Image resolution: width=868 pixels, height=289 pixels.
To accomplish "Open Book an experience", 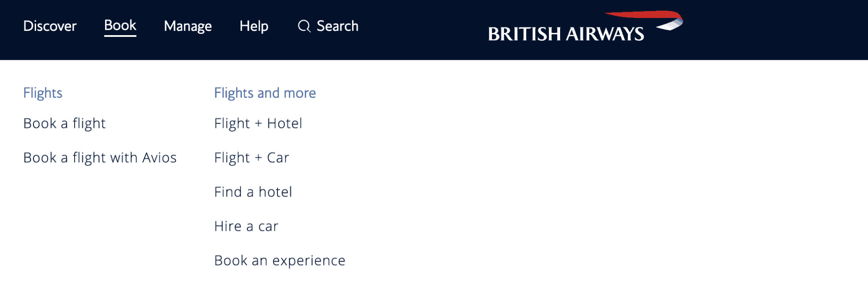I will pos(280,260).
